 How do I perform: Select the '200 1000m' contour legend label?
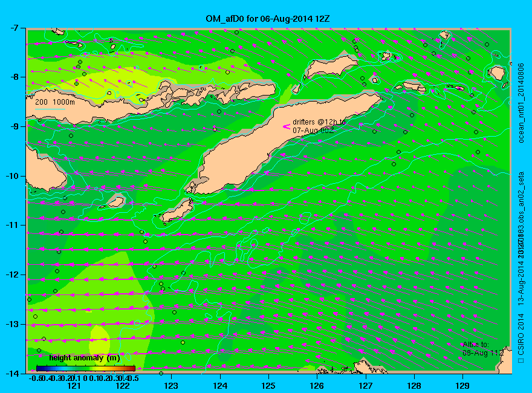[55, 102]
